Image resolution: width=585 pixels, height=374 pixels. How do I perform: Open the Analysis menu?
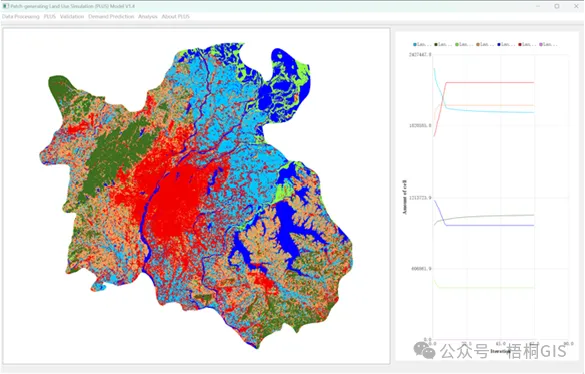click(148, 16)
